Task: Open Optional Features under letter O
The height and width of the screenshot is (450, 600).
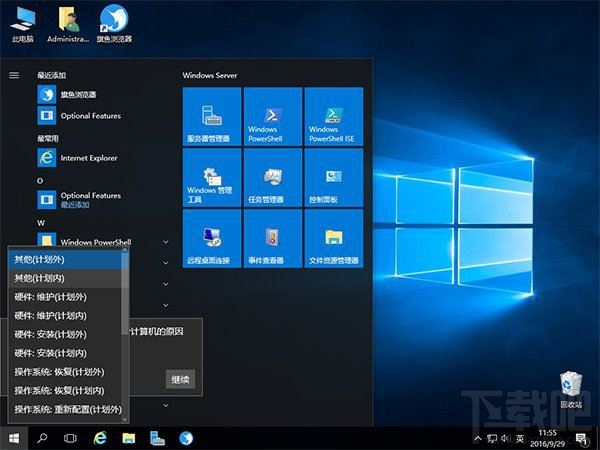Action: click(103, 200)
